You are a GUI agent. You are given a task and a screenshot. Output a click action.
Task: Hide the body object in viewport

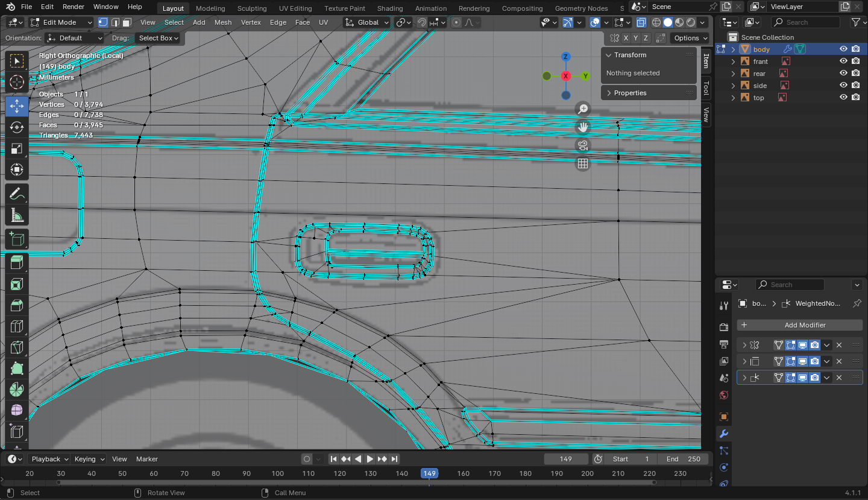pyautogui.click(x=844, y=49)
